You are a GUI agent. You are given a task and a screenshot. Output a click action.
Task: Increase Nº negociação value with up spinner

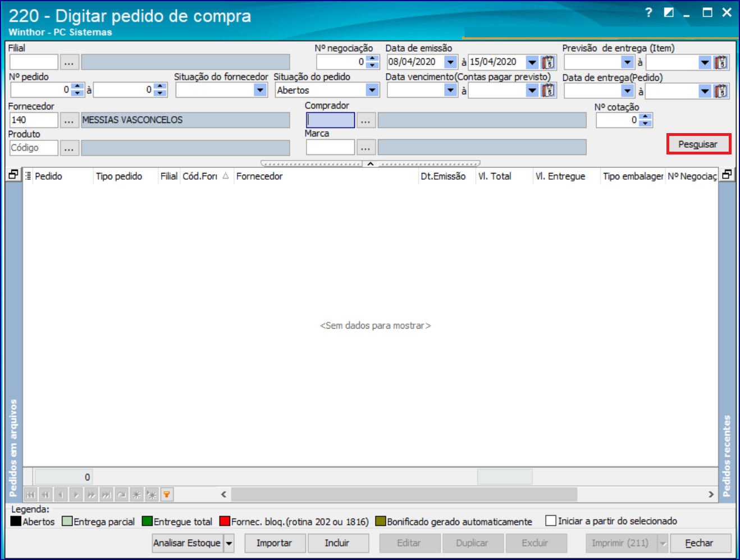coord(373,58)
